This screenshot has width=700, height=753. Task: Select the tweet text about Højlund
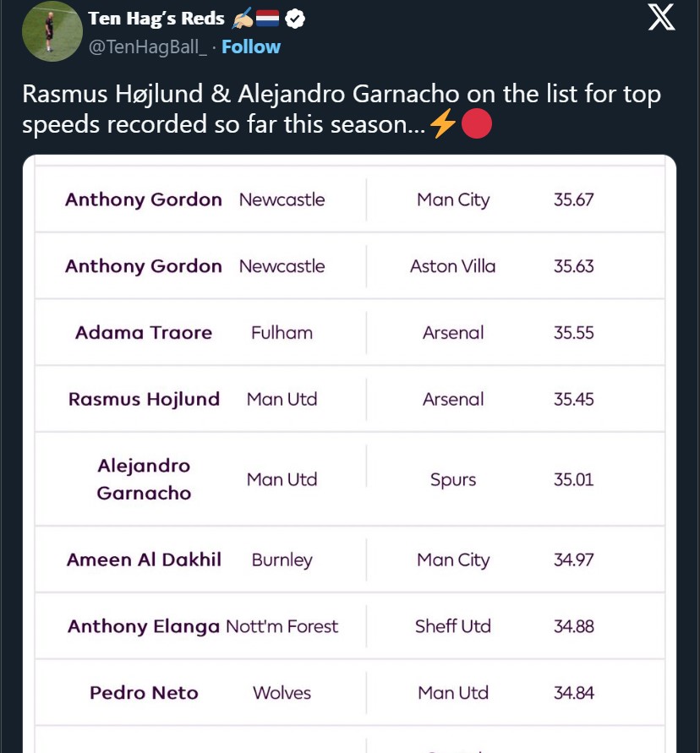coord(342,108)
